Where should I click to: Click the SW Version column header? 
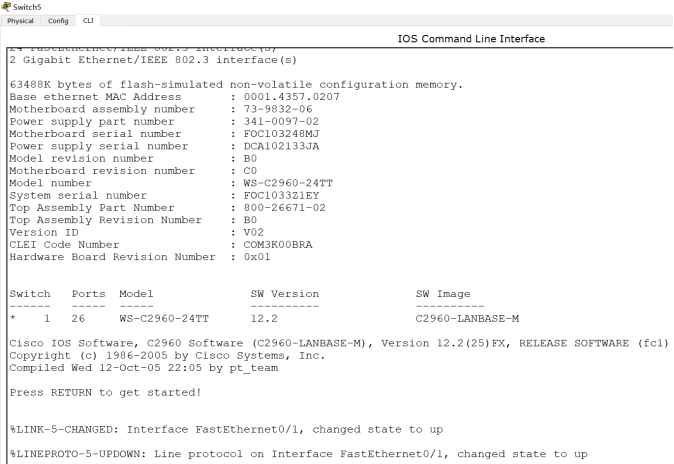pos(285,294)
